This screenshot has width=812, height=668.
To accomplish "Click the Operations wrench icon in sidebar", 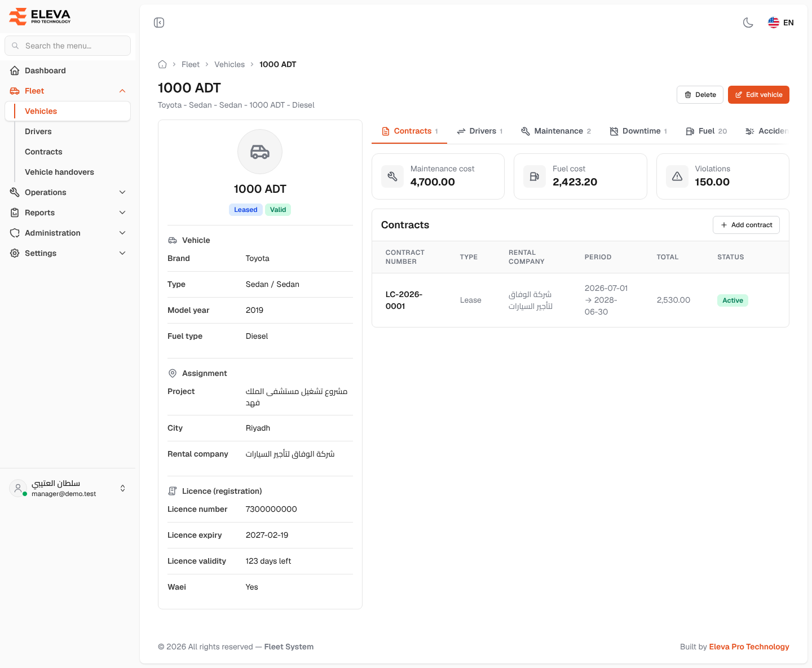I will (15, 192).
